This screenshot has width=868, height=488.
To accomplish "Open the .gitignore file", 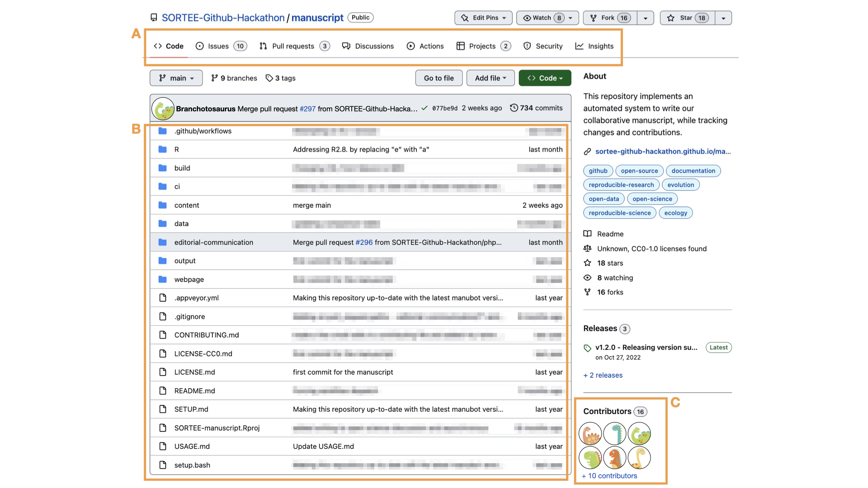I will tap(190, 317).
